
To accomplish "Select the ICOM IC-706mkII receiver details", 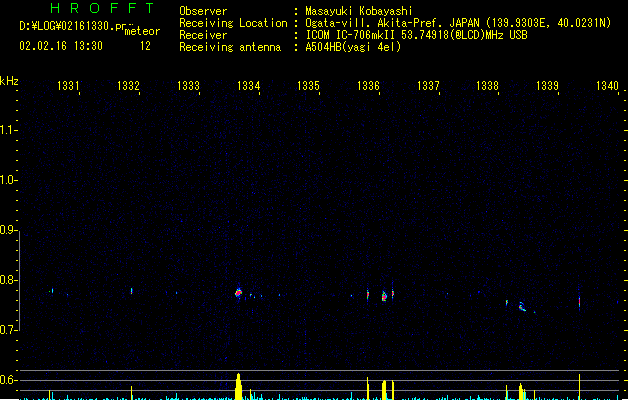I will click(x=416, y=35).
